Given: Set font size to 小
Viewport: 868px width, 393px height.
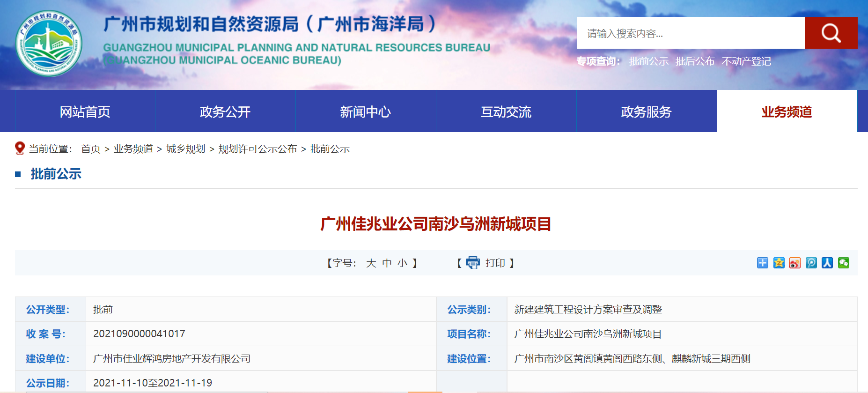Looking at the screenshot, I should (403, 263).
